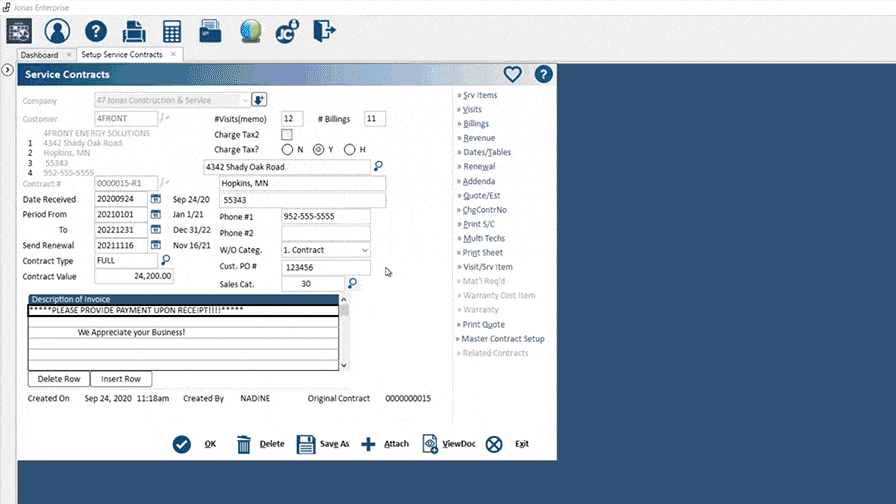Open calendar for Date Received
The width and height of the screenshot is (896, 504).
click(x=155, y=199)
